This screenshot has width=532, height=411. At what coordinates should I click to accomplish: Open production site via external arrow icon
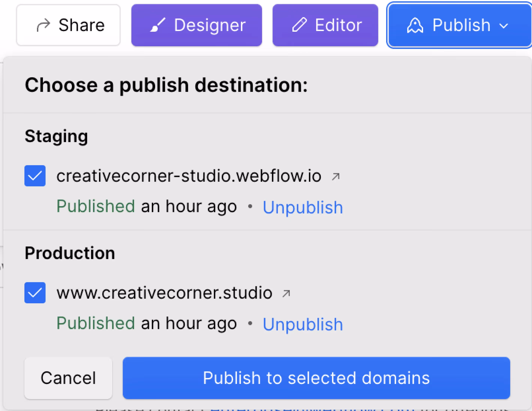[x=286, y=294]
